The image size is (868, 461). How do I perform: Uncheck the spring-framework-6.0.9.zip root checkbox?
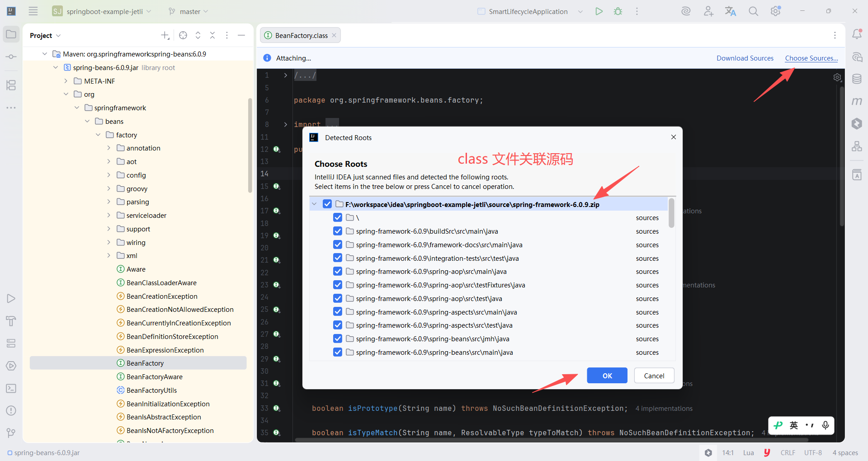[x=327, y=204]
